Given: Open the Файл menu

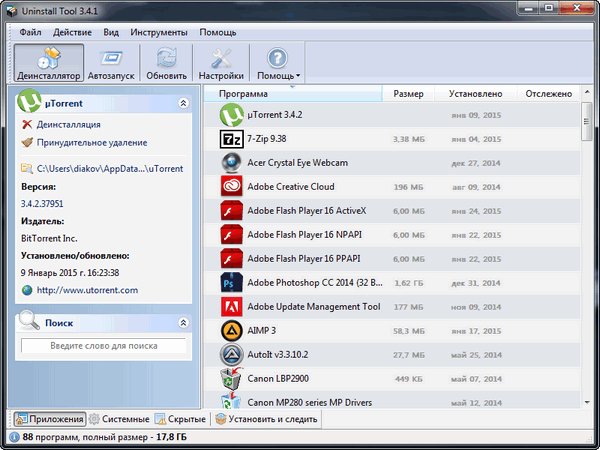Looking at the screenshot, I should [31, 33].
